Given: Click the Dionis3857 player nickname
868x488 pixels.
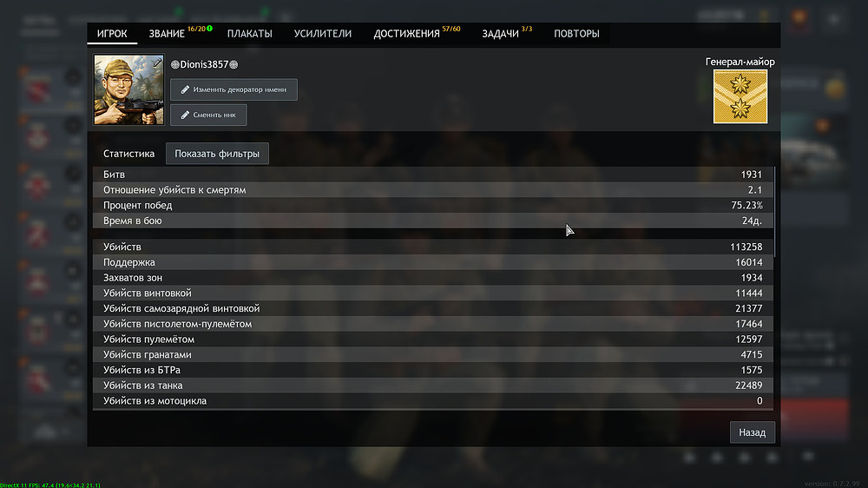Looking at the screenshot, I should (x=203, y=65).
